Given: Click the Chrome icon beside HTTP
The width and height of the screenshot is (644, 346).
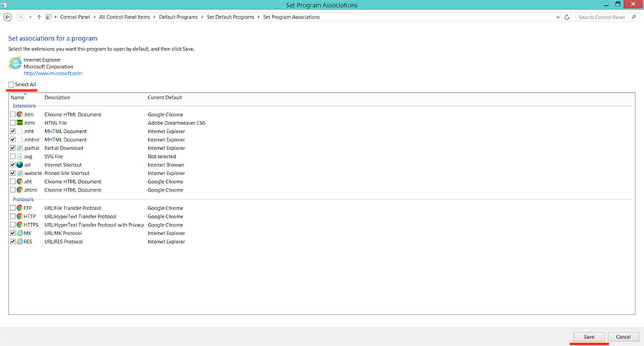Looking at the screenshot, I should pyautogui.click(x=20, y=217).
